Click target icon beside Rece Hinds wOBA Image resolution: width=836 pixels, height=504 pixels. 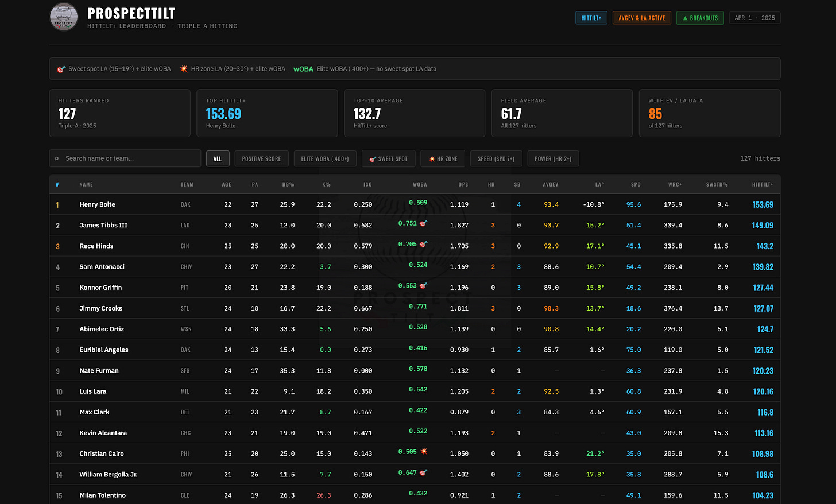pyautogui.click(x=424, y=244)
